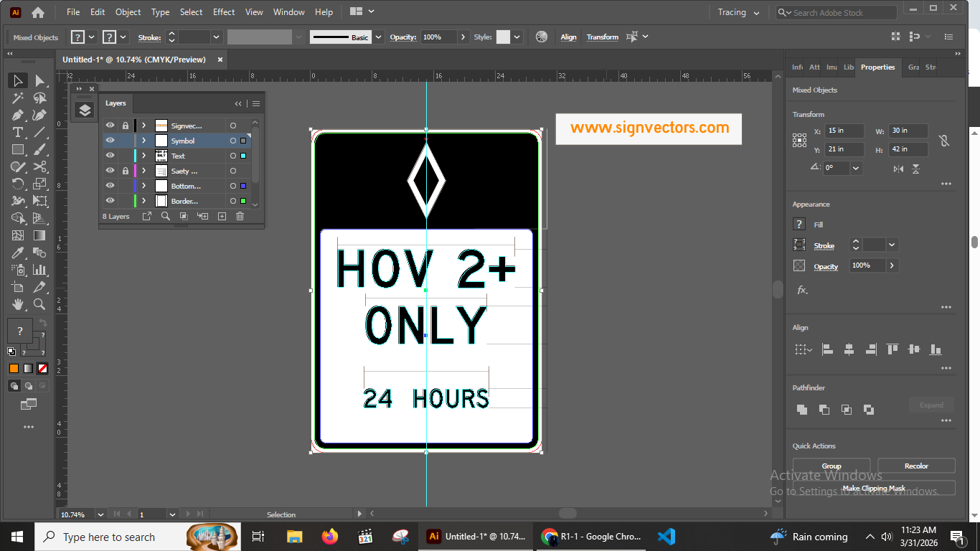
Task: Click Horizontal Align Center in Align panel
Action: click(849, 349)
